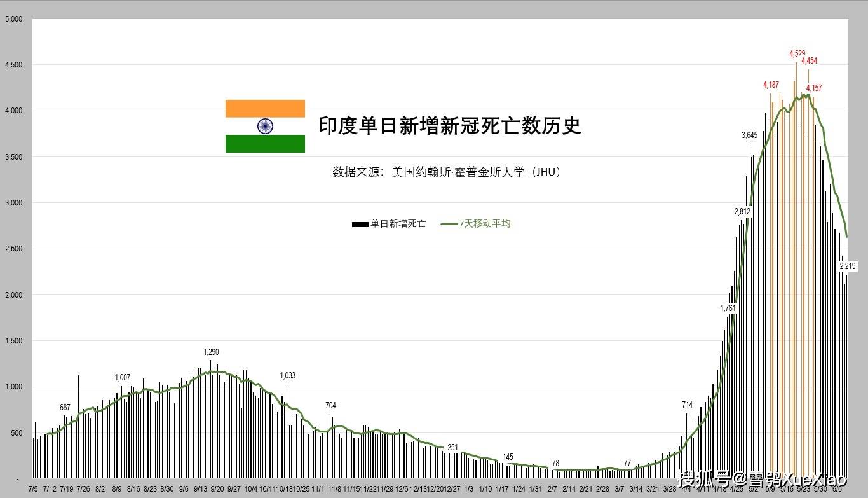Select the 2,000 y-axis label

click(13, 295)
